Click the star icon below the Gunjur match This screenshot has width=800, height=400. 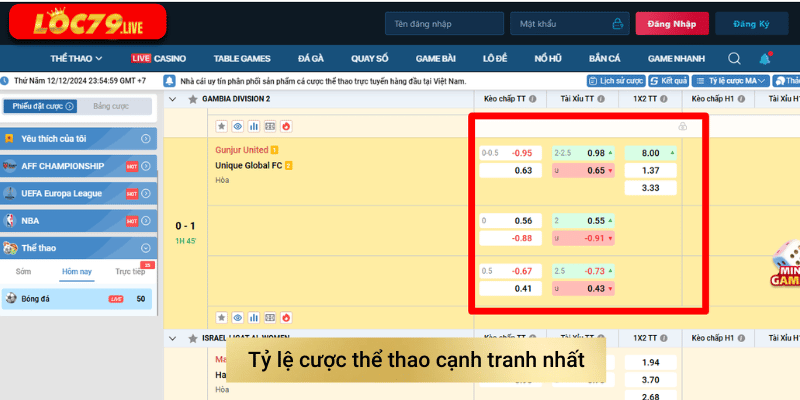pyautogui.click(x=221, y=317)
